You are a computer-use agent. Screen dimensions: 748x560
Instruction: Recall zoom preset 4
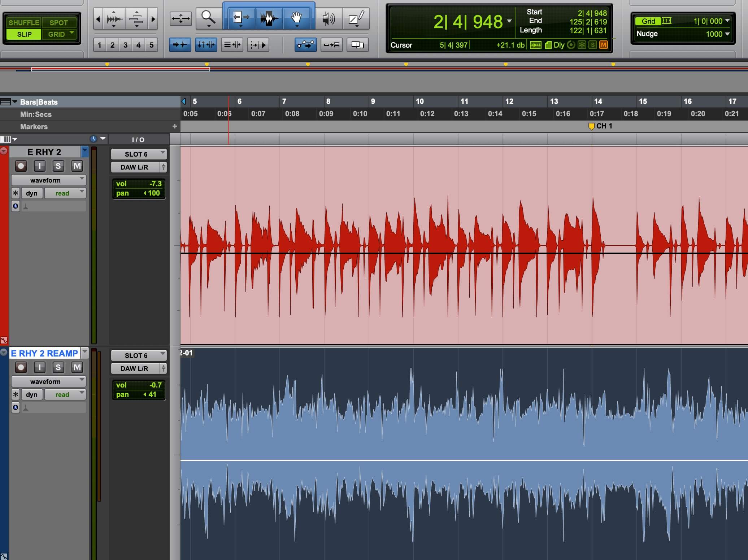pyautogui.click(x=139, y=45)
